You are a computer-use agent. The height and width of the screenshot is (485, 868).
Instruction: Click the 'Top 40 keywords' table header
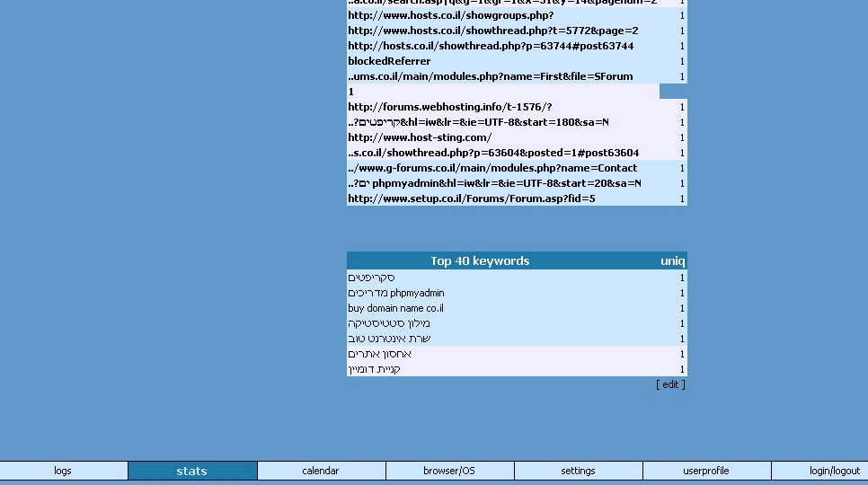coord(480,261)
